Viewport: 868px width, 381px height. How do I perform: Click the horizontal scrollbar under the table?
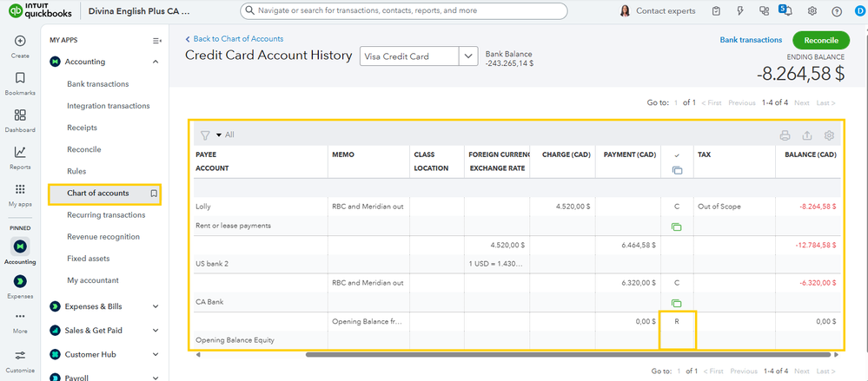pos(568,354)
